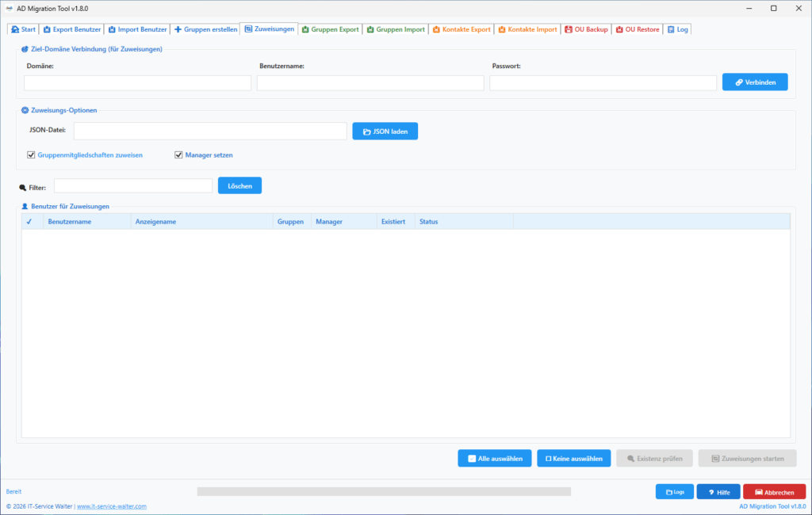Click Keine auswählen button

[x=574, y=459]
